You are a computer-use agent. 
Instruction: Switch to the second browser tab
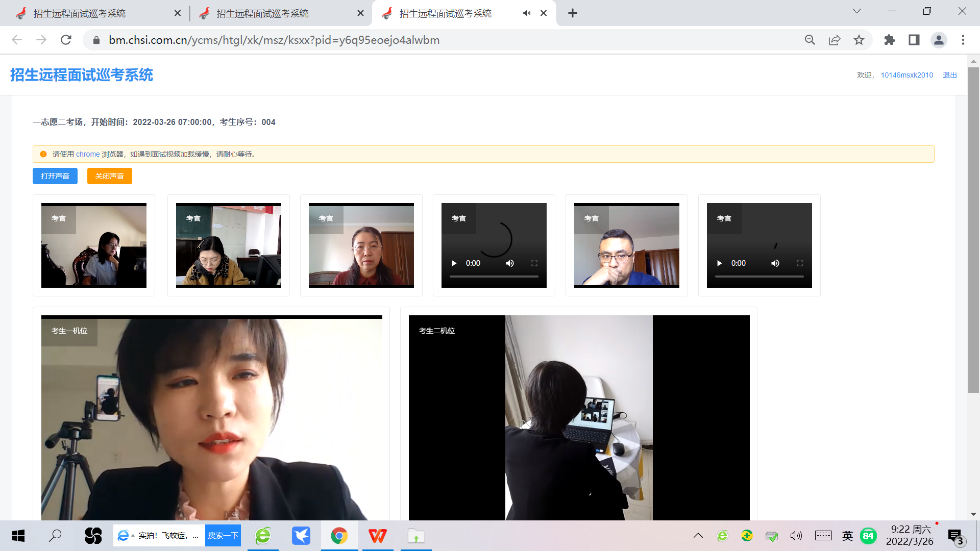coord(262,13)
